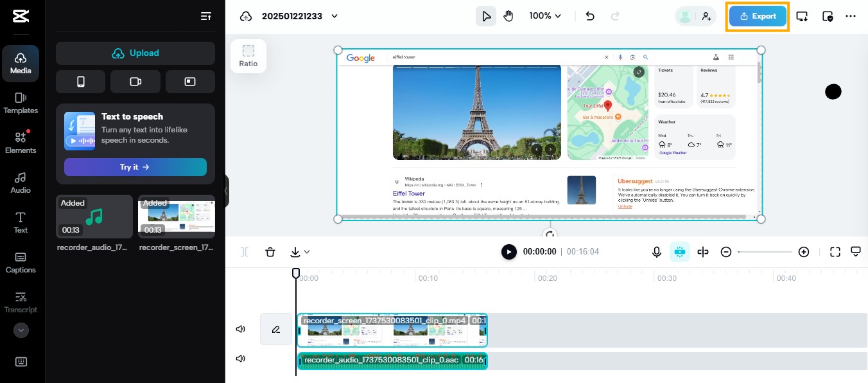Mute the audio track speaker
The height and width of the screenshot is (383, 868).
[241, 359]
